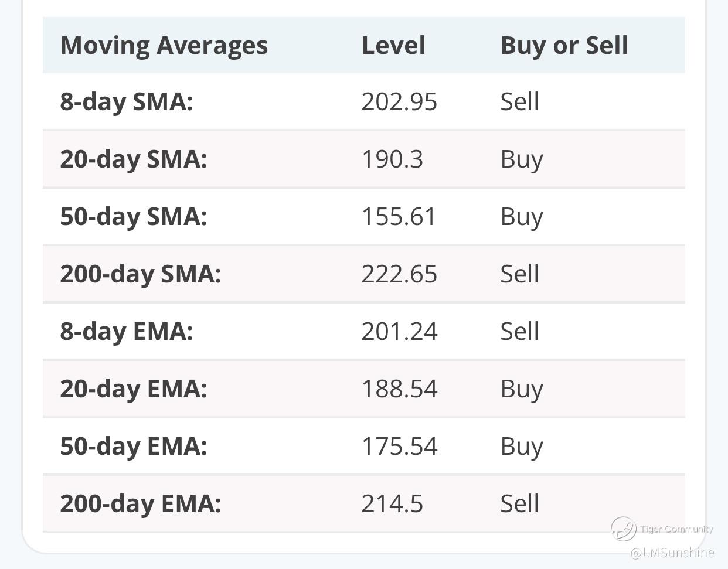Click the 200-day EMA row label
The image size is (728, 569).
[141, 503]
